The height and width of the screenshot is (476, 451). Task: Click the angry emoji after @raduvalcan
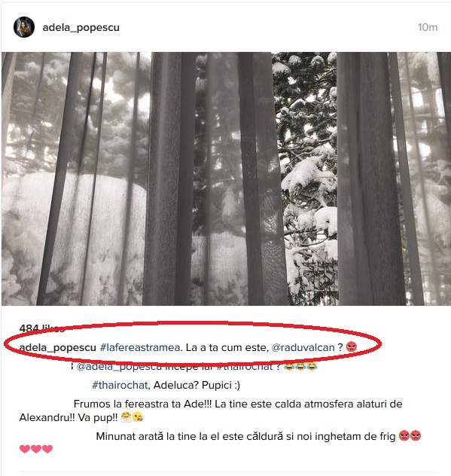(x=352, y=346)
